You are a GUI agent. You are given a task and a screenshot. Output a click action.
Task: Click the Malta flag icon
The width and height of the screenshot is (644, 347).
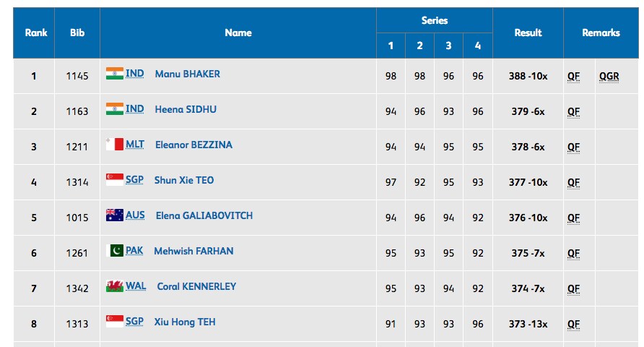coord(115,145)
